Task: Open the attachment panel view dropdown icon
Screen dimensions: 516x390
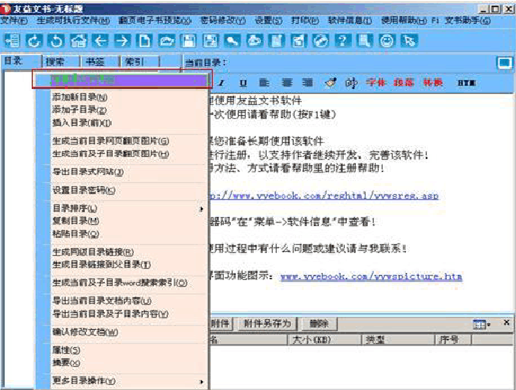Action: pos(481,324)
